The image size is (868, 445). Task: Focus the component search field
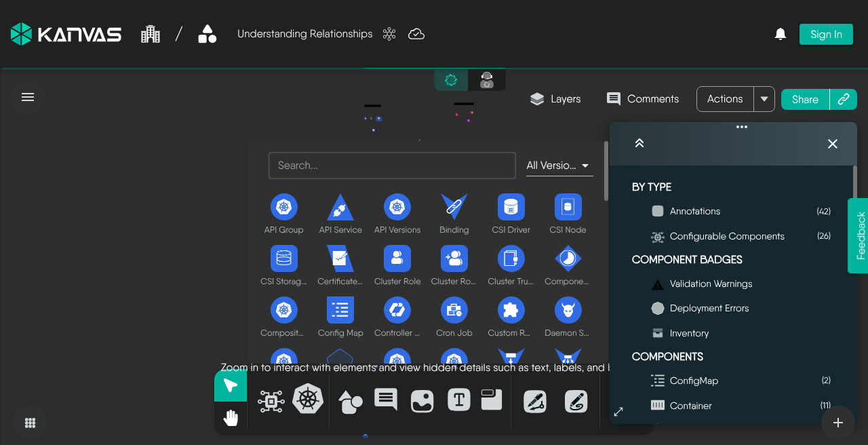click(392, 165)
